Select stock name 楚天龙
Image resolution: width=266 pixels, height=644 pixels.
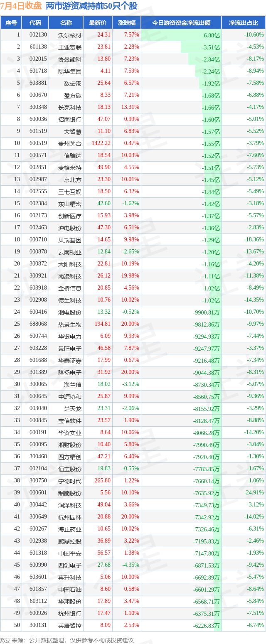(x=73, y=408)
